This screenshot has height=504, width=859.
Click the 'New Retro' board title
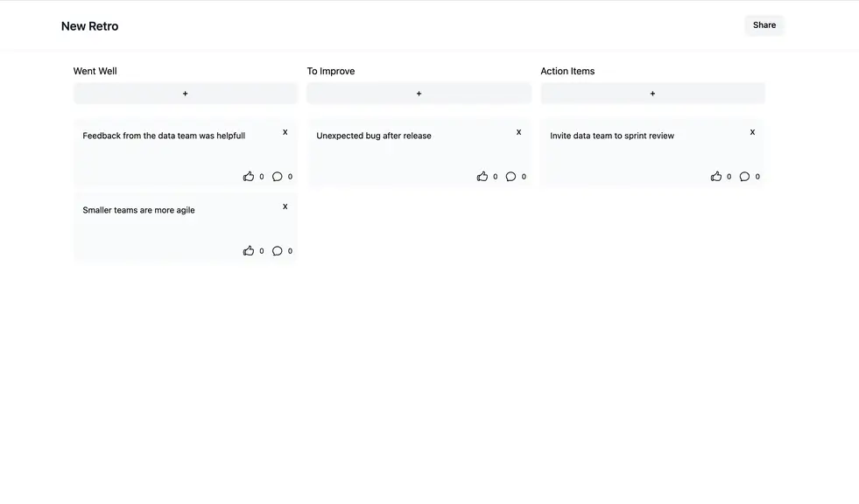tap(90, 26)
